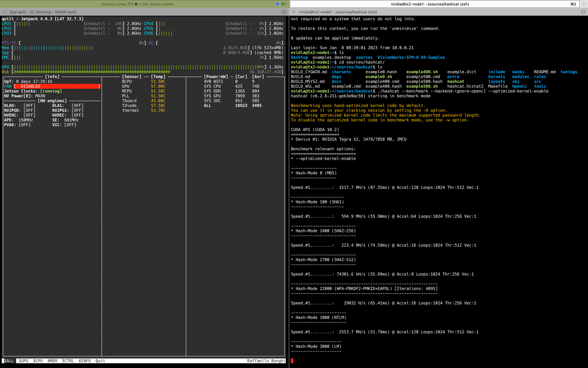Click the NTLM 2553.7 MH/s speed line
This screenshot has height=368, width=588.
click(x=385, y=332)
